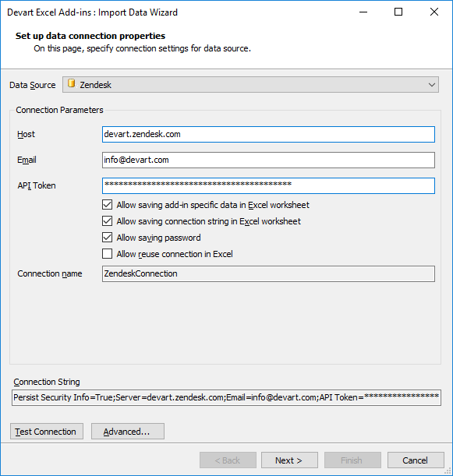Screen dimensions: 453x476
Task: Open Advanced connection settings
Action: 128,432
